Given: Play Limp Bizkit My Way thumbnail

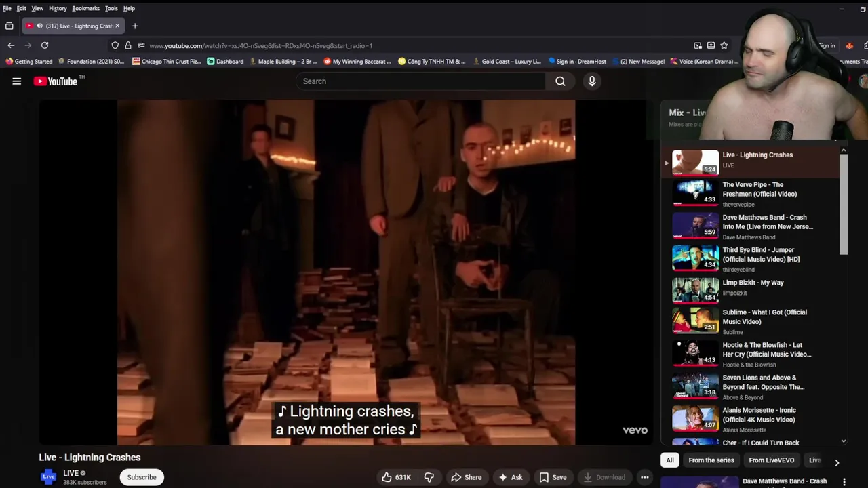Looking at the screenshot, I should pos(695,291).
